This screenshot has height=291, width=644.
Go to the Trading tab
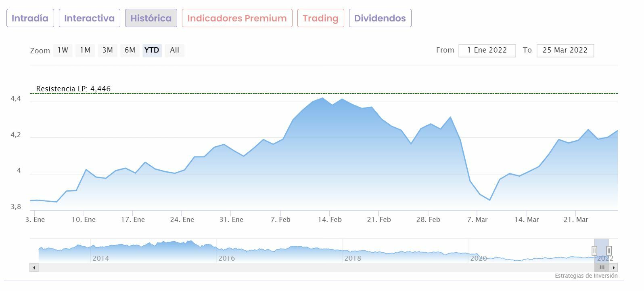(320, 18)
